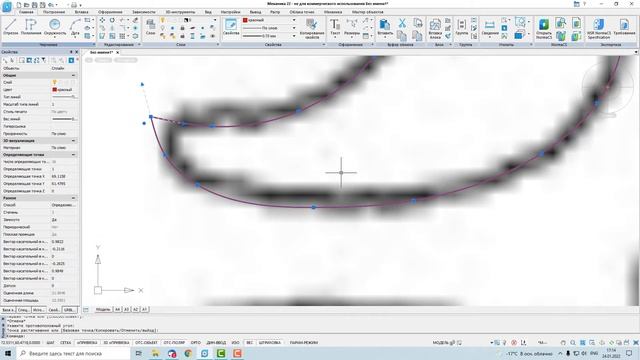Select the Размеры dimensions tool
The height and width of the screenshot is (360, 640).
[351, 27]
